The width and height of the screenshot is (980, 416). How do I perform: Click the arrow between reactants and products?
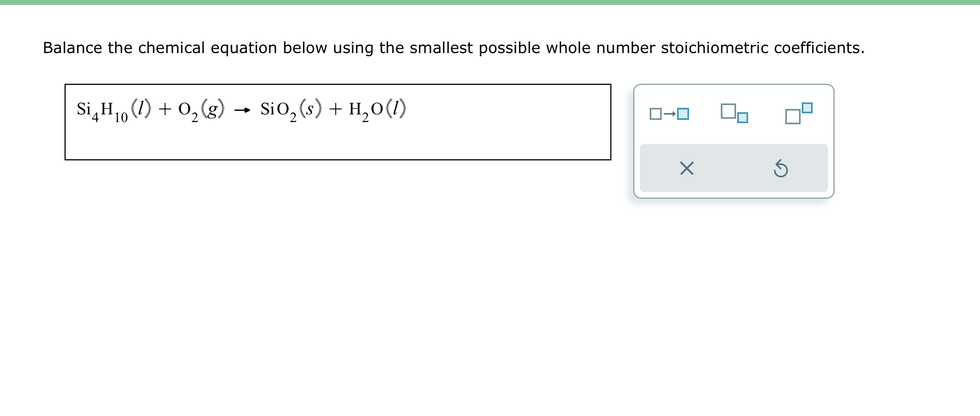click(241, 110)
